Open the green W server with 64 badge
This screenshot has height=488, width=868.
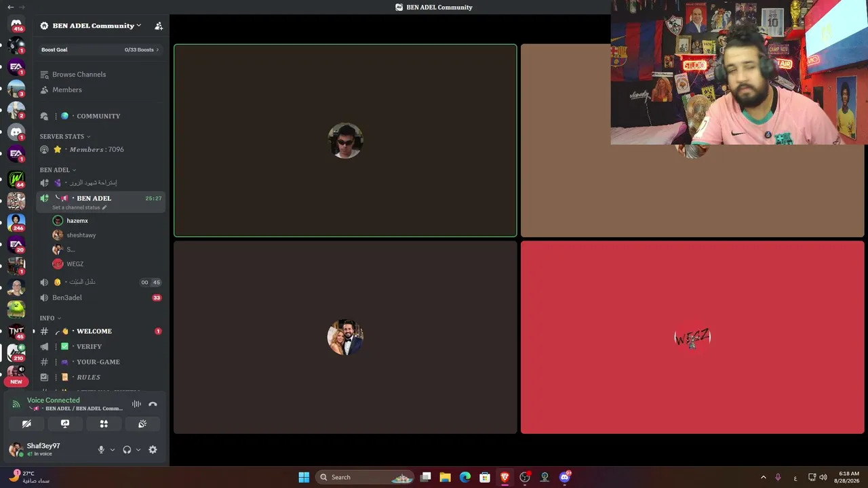point(16,179)
